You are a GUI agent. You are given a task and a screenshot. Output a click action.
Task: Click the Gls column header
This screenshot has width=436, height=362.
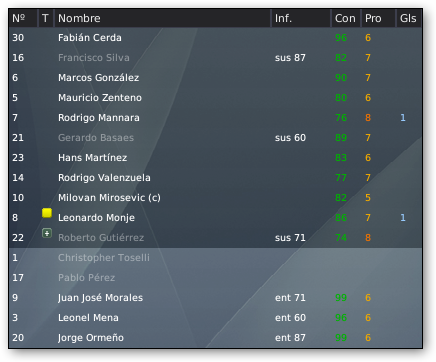tap(409, 18)
